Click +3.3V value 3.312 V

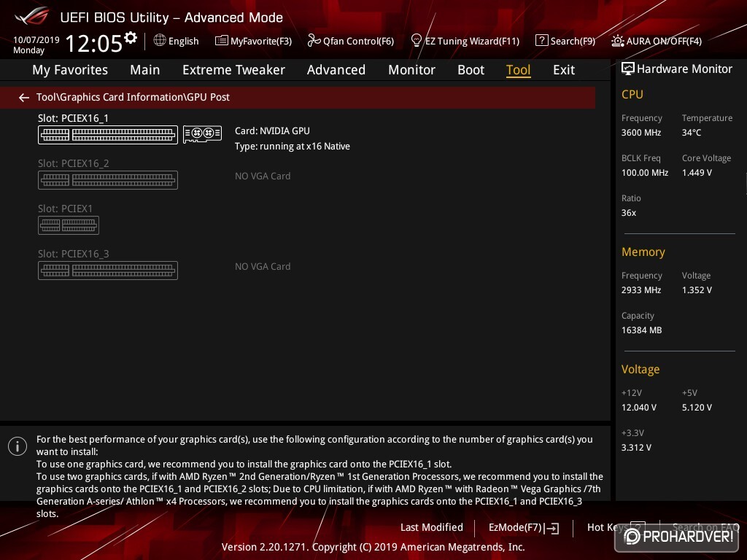[636, 448]
